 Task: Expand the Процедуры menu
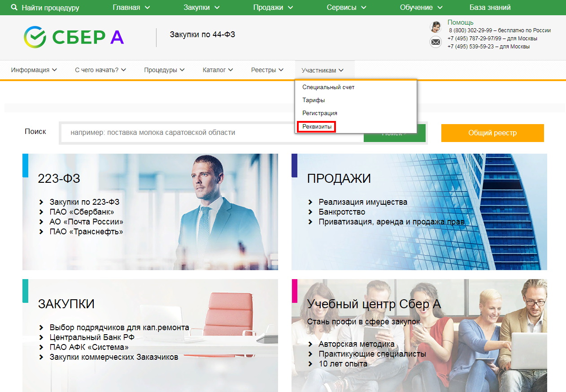click(164, 70)
